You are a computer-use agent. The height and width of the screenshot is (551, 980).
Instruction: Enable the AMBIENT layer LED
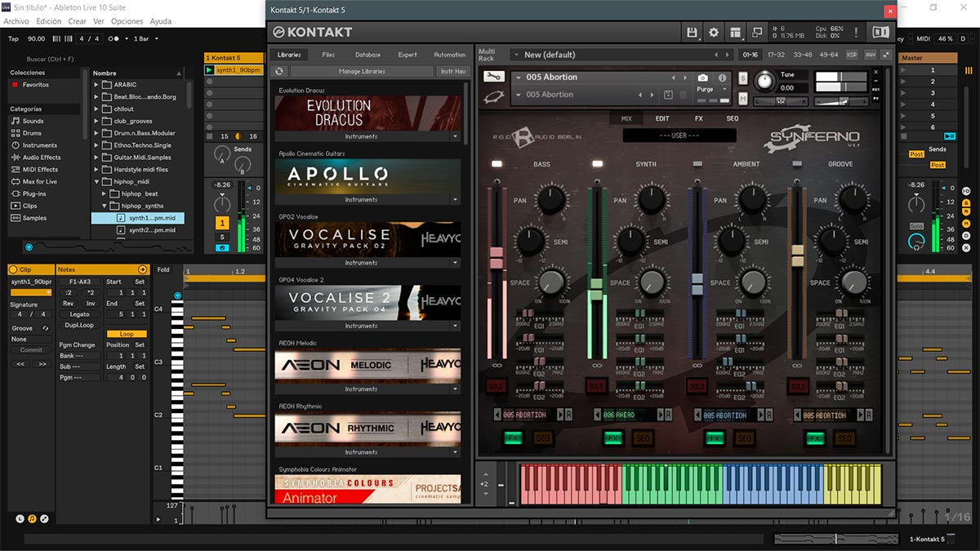[x=697, y=164]
